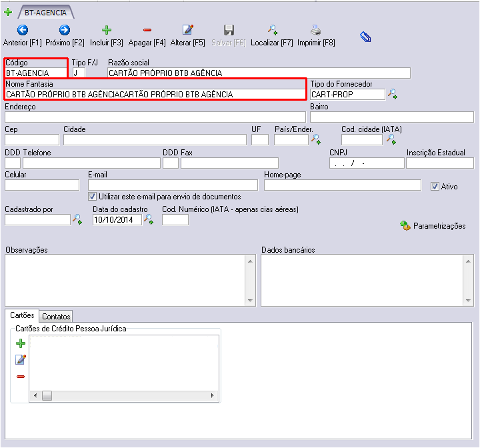The image size is (480, 448).
Task: Open lookup for Tipo do Fornecedor
Action: pos(393,94)
